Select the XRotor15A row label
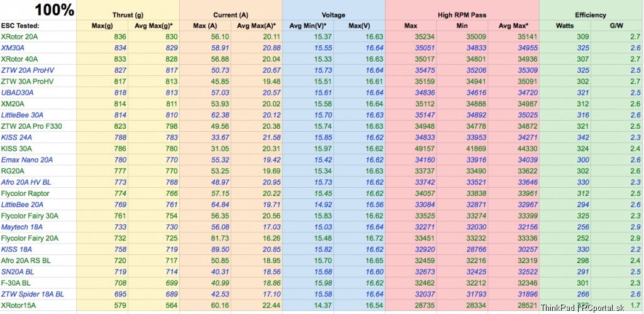 coord(17,305)
